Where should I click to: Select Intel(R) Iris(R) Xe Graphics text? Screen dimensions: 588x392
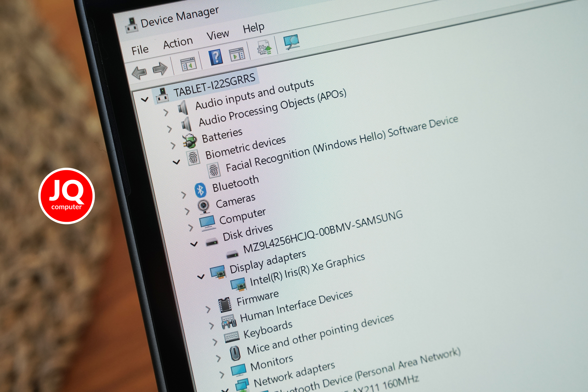point(307,270)
